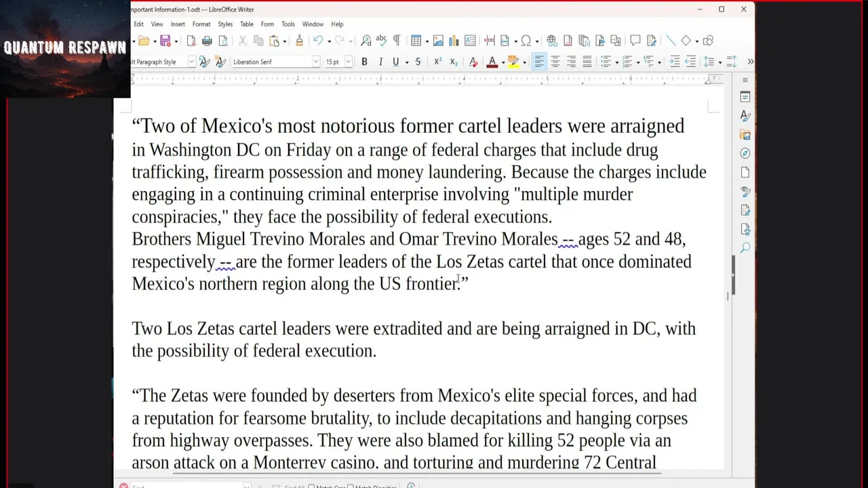The image size is (868, 488).
Task: Open the View menu
Action: (157, 24)
